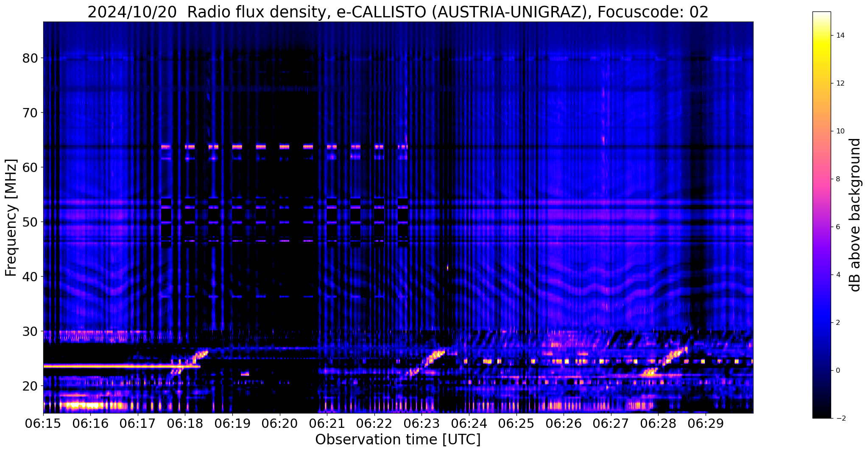Click the 60 MHz frequency tick label
Screen dimensions: 868x452
tap(30, 167)
